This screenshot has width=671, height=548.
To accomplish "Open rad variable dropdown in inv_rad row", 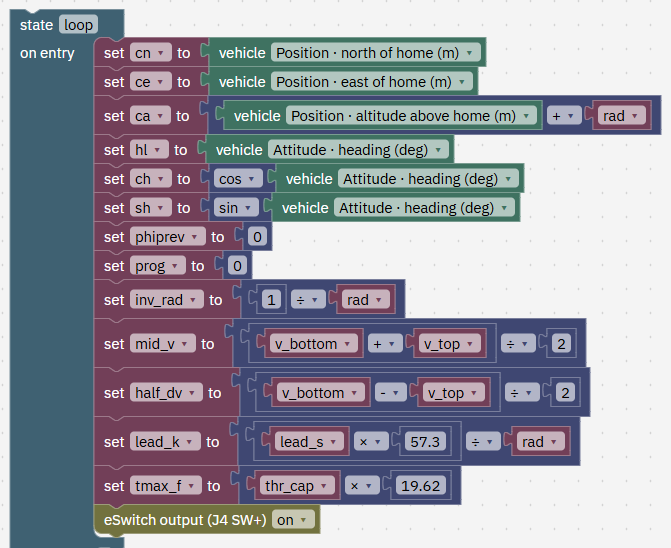I will pos(365,300).
